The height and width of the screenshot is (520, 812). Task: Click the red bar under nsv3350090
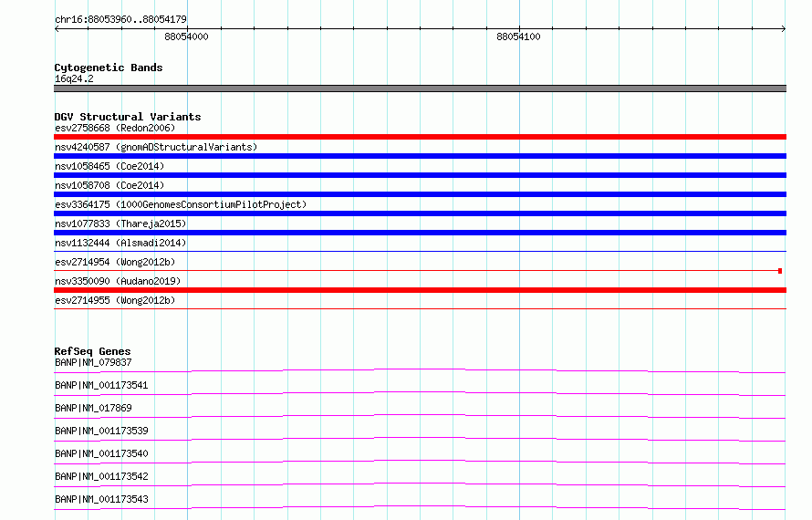point(420,290)
